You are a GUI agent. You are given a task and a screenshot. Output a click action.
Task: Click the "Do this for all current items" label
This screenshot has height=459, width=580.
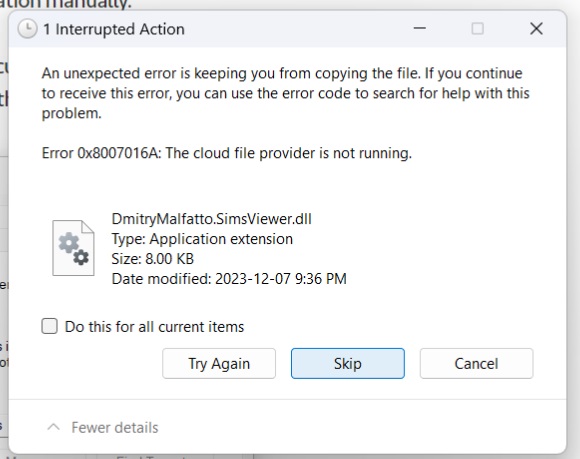coord(154,327)
